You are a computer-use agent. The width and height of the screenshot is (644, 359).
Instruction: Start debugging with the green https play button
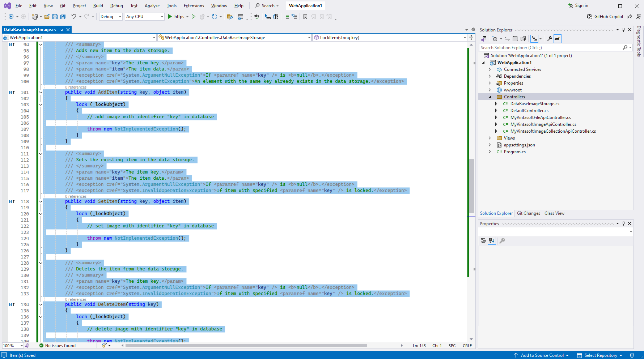(x=170, y=17)
